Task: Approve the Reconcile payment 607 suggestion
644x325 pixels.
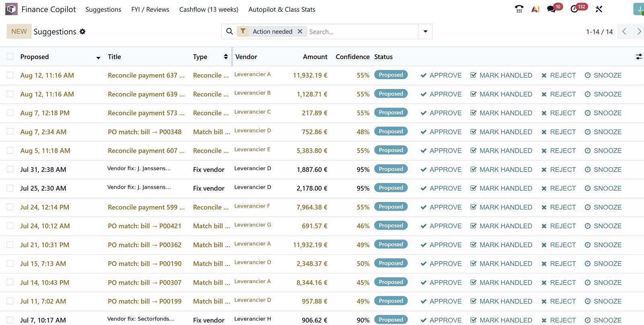Action: pyautogui.click(x=441, y=150)
